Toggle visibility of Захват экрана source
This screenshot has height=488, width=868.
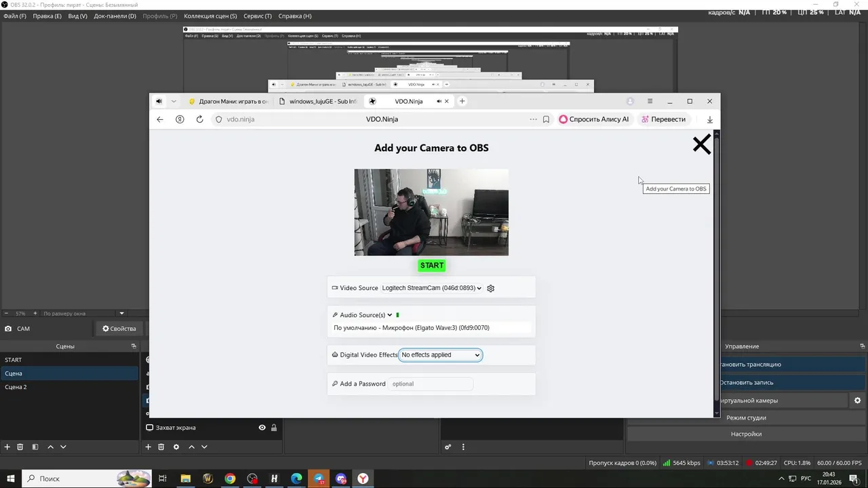262,428
